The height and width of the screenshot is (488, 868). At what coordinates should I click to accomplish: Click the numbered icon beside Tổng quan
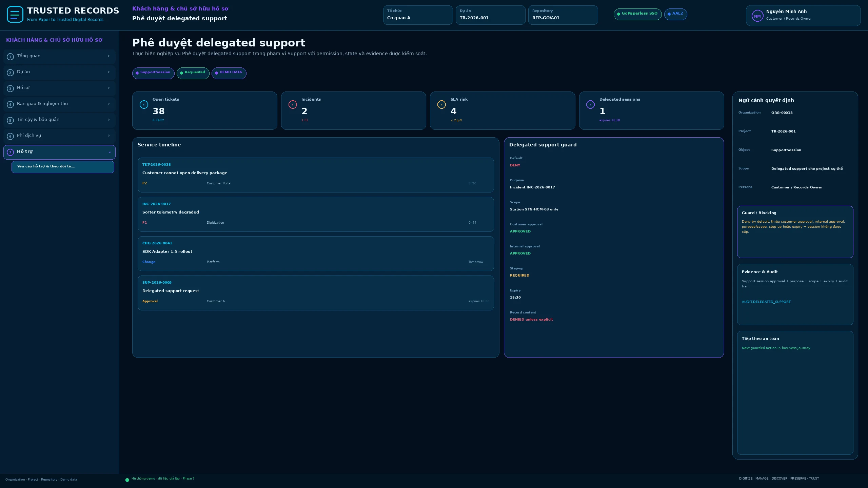point(10,57)
